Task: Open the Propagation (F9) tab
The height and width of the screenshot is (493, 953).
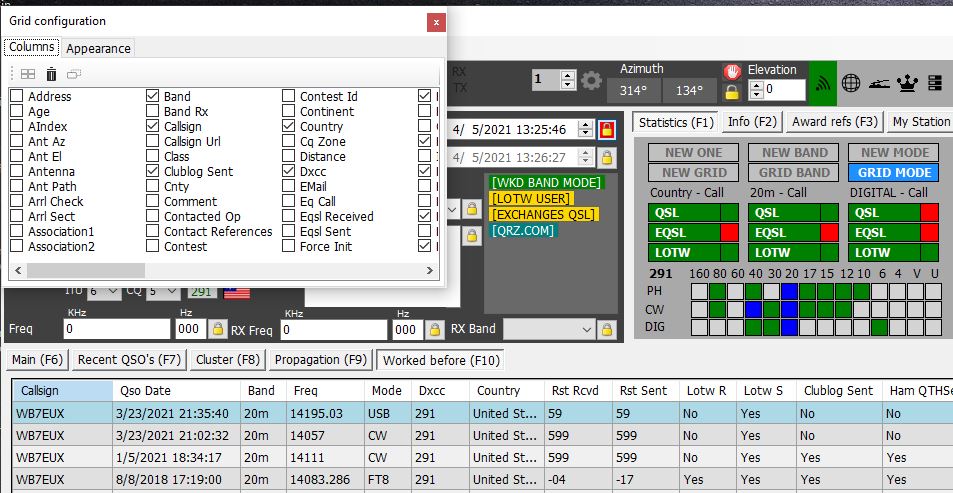Action: 321,360
